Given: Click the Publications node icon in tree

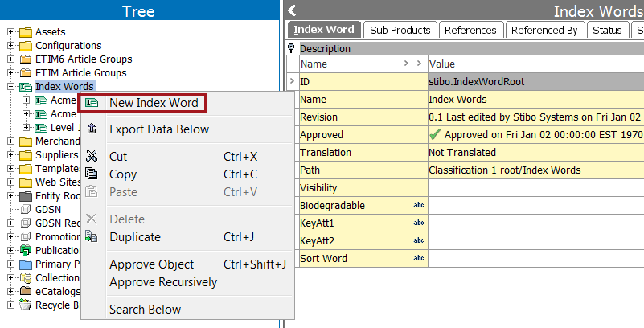Looking at the screenshot, I should click(x=26, y=251).
